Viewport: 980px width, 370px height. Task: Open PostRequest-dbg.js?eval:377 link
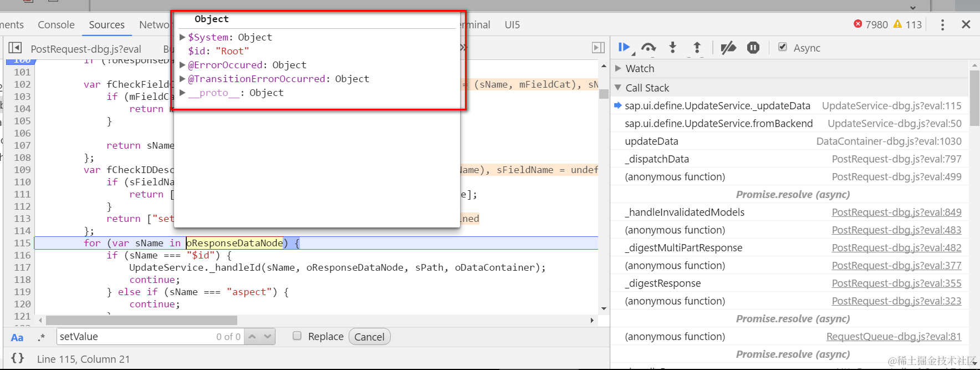pyautogui.click(x=896, y=265)
